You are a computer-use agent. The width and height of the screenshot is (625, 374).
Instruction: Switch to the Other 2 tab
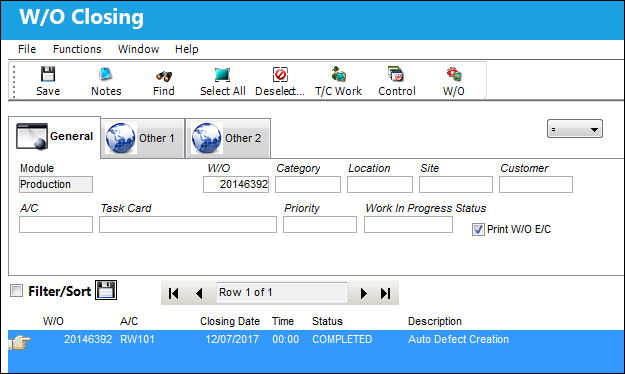click(228, 138)
